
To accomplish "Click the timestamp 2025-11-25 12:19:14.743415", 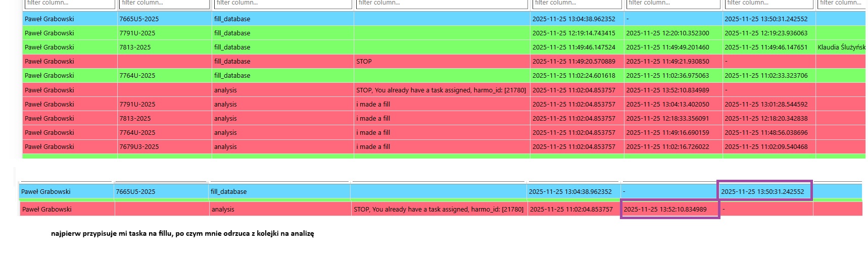I will point(573,33).
